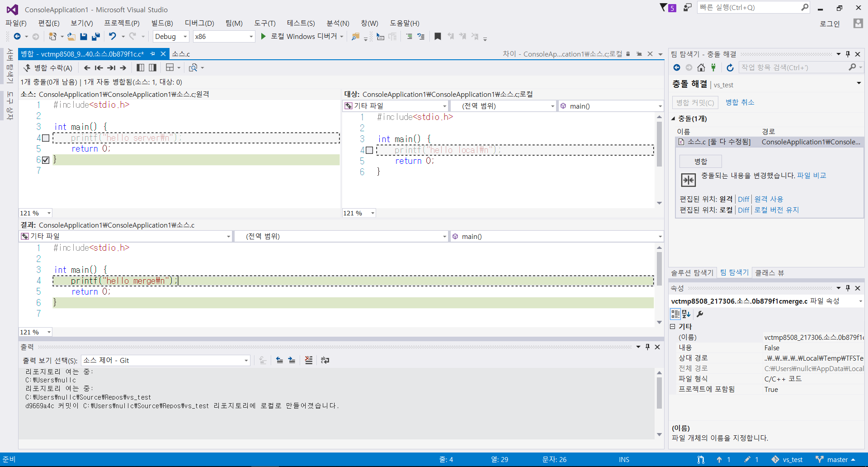Image resolution: width=868 pixels, height=467 pixels.
Task: Click the remote Diff link
Action: tap(743, 199)
